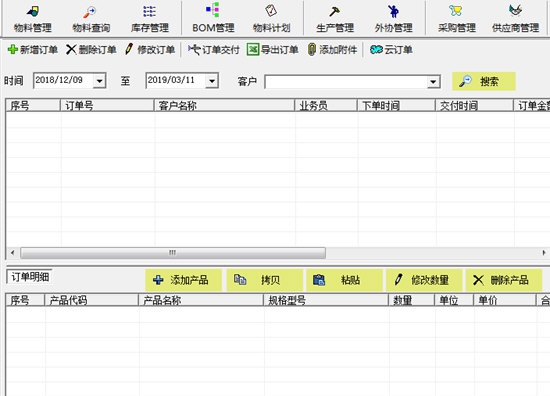Click 修改数量 button
The width and height of the screenshot is (550, 396).
pyautogui.click(x=424, y=280)
